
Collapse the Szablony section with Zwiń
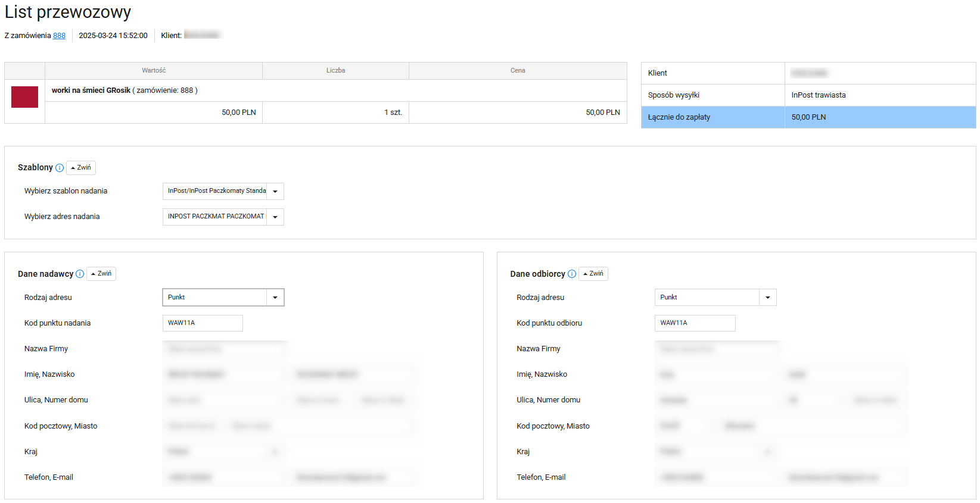(81, 168)
